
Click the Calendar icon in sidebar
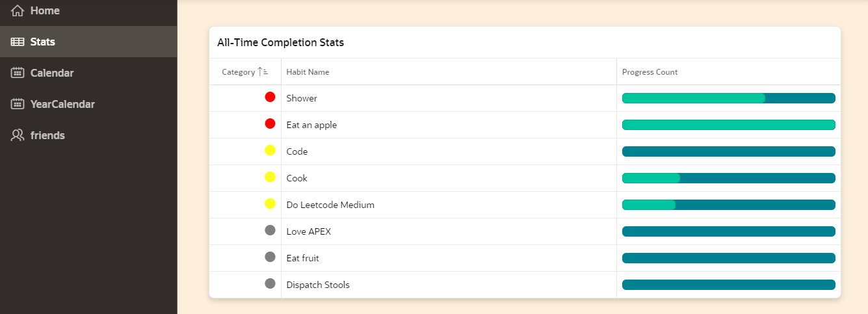18,73
